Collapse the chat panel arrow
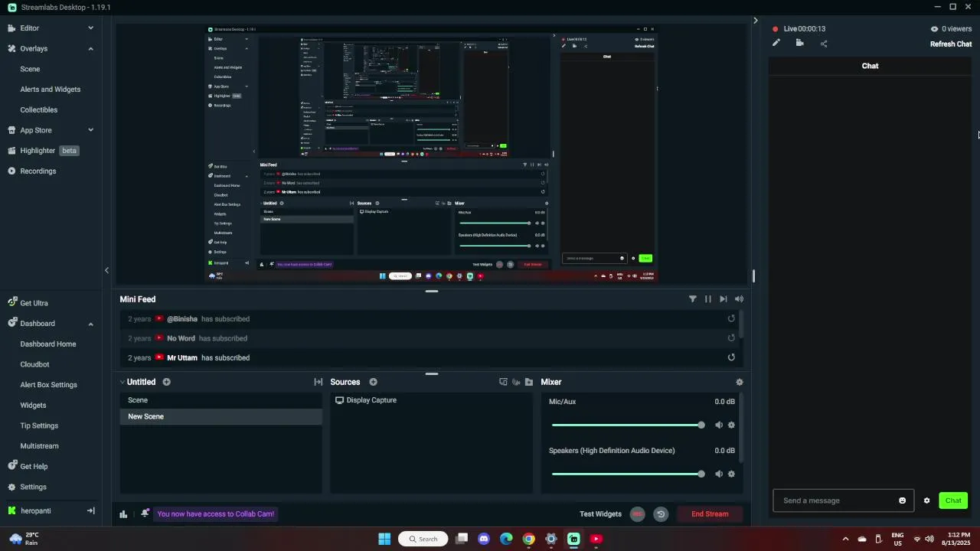The width and height of the screenshot is (980, 551). click(755, 21)
